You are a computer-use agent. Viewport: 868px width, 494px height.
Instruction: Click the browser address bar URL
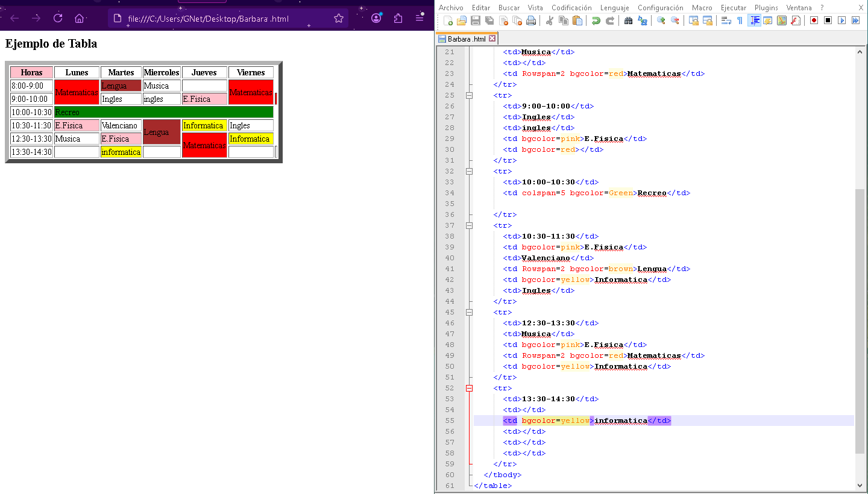(208, 19)
